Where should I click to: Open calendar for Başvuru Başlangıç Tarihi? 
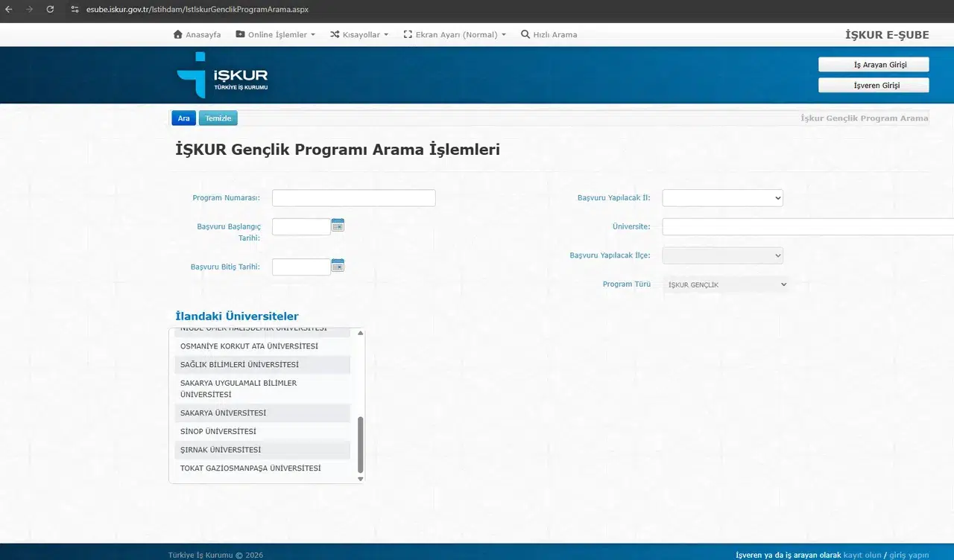[338, 225]
